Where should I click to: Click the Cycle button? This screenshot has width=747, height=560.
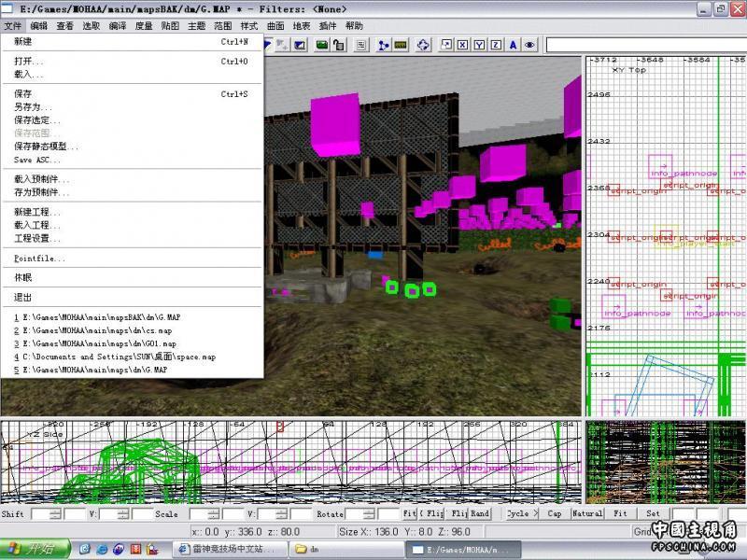click(x=521, y=514)
